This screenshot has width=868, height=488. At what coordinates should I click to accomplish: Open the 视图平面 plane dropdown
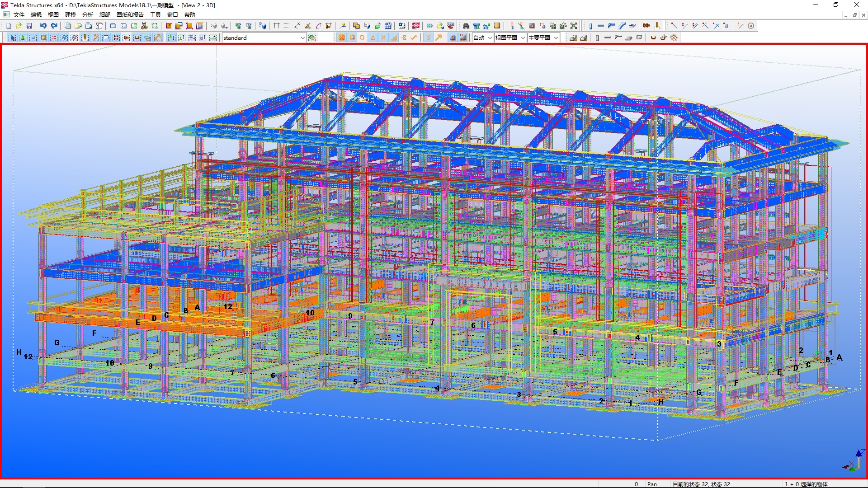[x=523, y=38]
